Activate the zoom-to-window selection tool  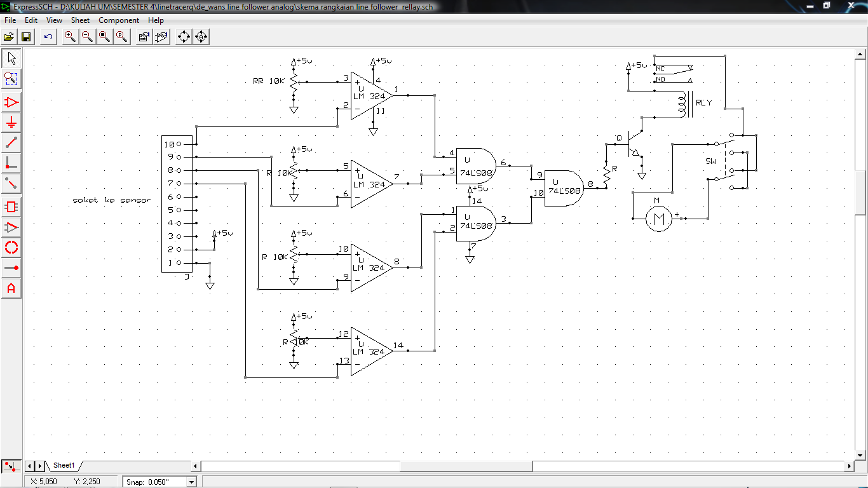11,79
